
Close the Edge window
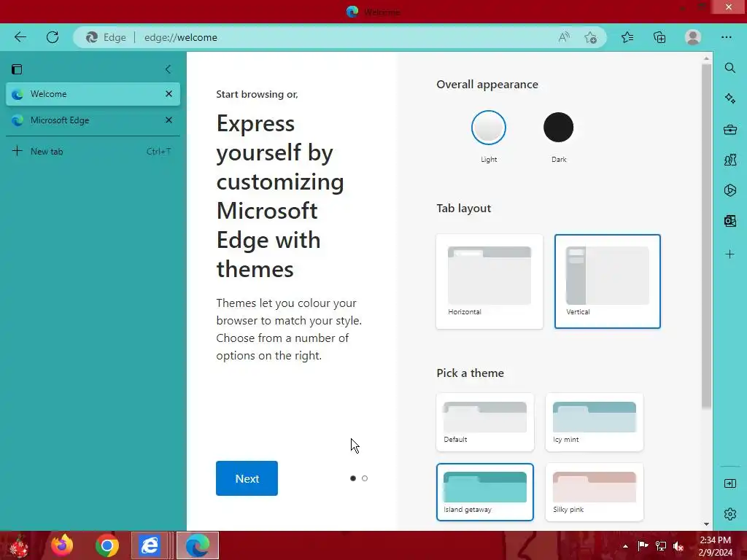tap(729, 7)
